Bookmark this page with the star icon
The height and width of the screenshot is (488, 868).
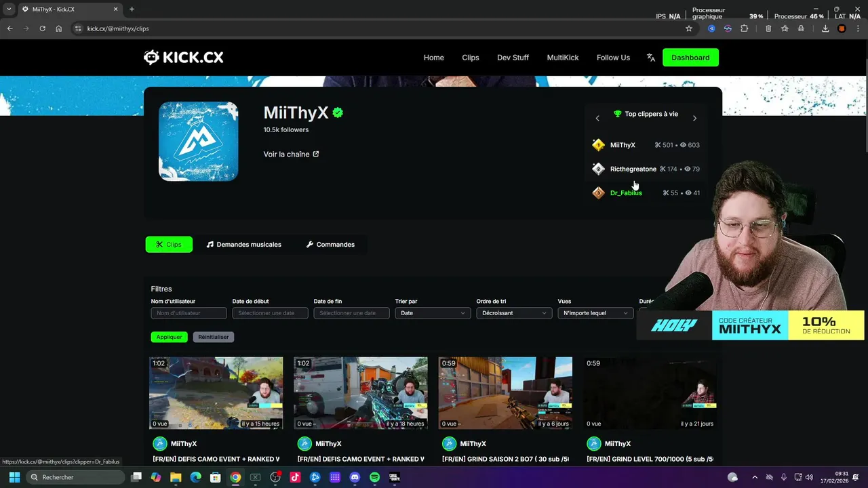coord(689,28)
